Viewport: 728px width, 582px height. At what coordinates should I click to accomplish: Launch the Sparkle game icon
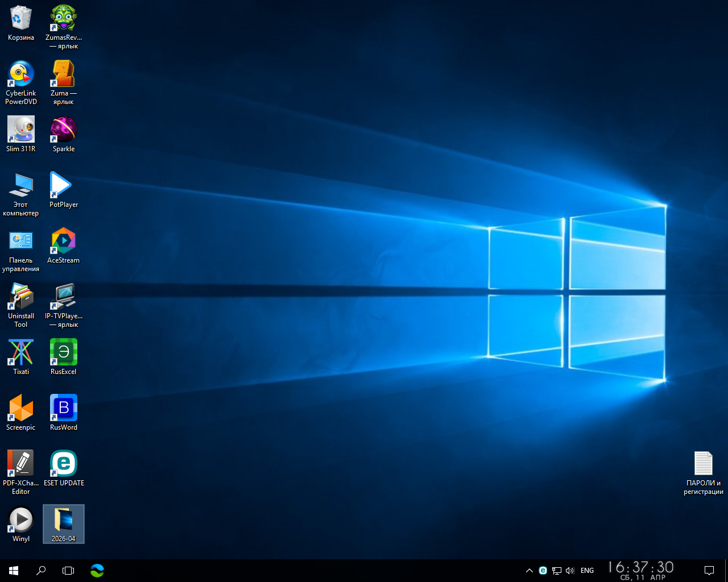coord(64,134)
